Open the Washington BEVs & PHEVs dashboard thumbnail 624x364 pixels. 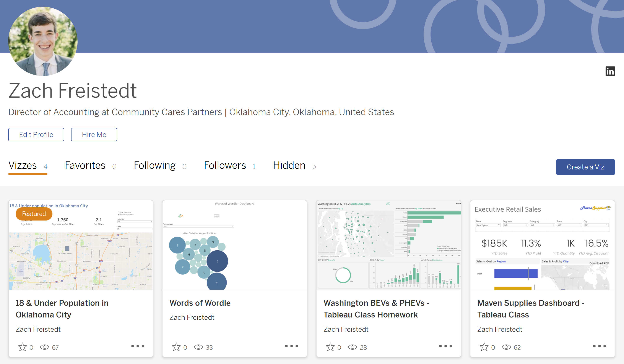tap(388, 245)
